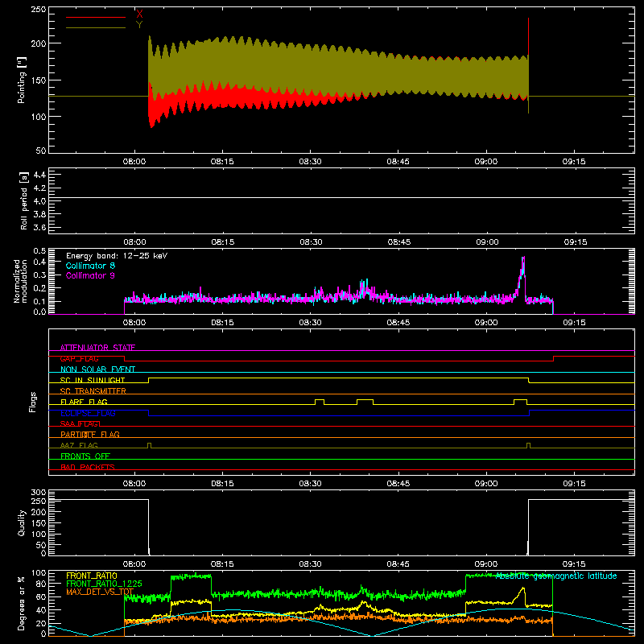Select the "Normalized modulation" axis title

(19, 281)
